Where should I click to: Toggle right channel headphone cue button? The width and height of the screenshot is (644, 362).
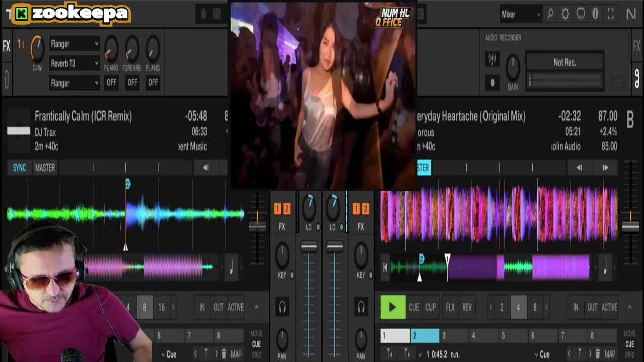click(x=361, y=307)
